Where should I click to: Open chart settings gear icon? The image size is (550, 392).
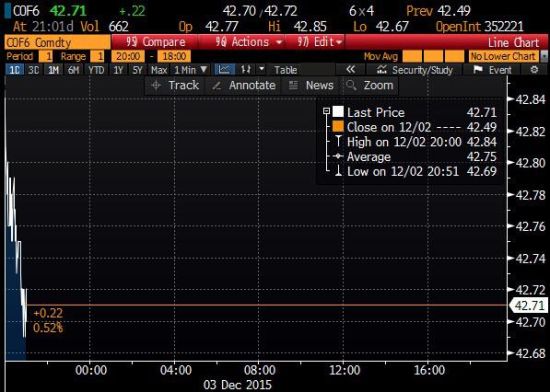pos(534,69)
